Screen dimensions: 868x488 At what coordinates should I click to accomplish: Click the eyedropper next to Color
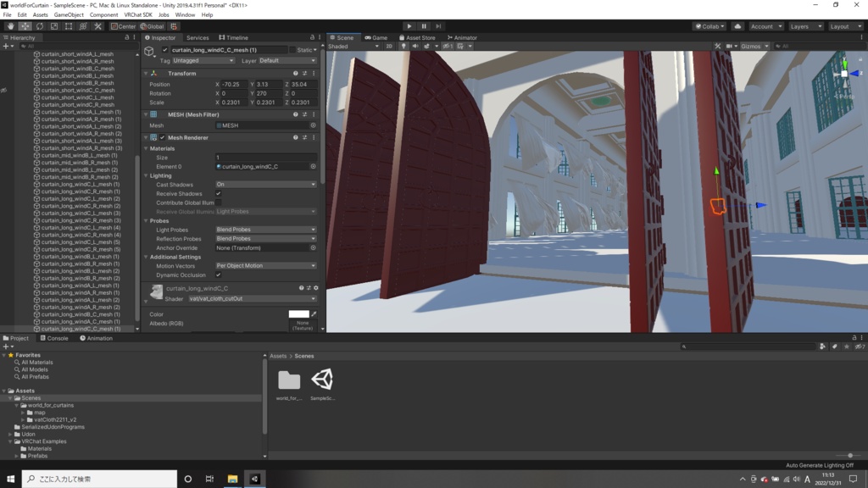pyautogui.click(x=314, y=314)
